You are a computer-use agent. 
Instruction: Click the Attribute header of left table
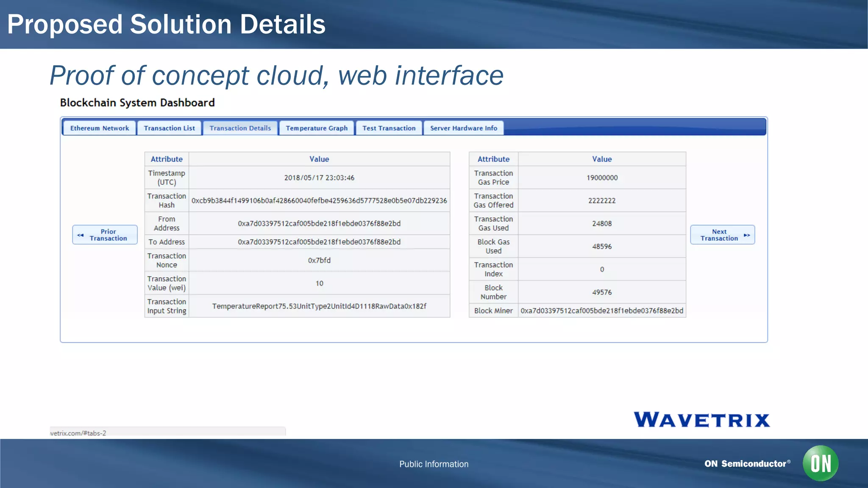167,159
